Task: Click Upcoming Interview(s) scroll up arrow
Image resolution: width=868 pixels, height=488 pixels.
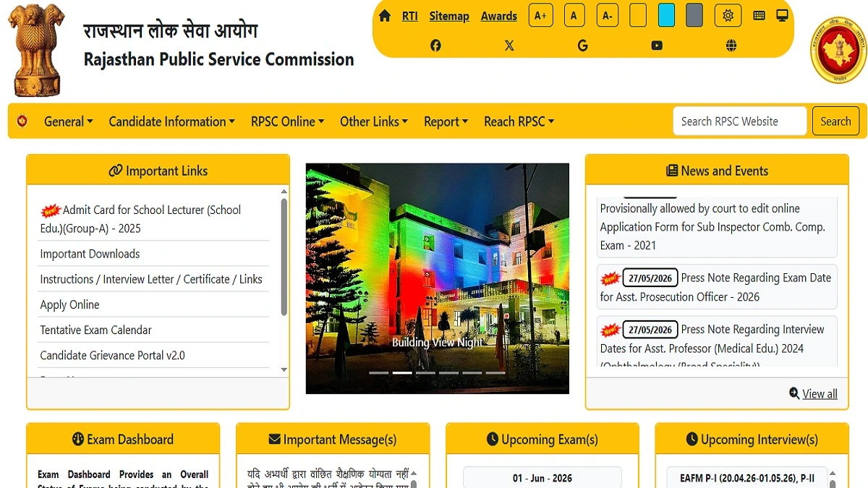Action: point(832,474)
